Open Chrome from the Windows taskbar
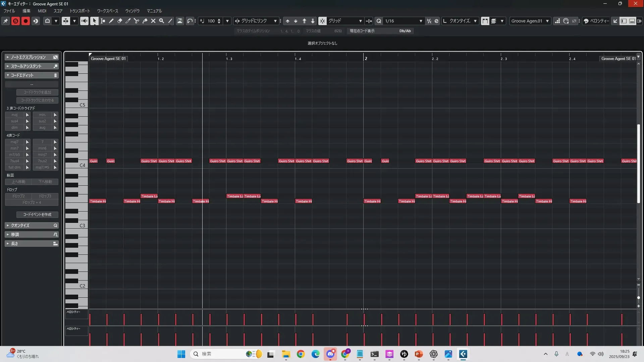The width and height of the screenshot is (644, 362). tap(301, 354)
